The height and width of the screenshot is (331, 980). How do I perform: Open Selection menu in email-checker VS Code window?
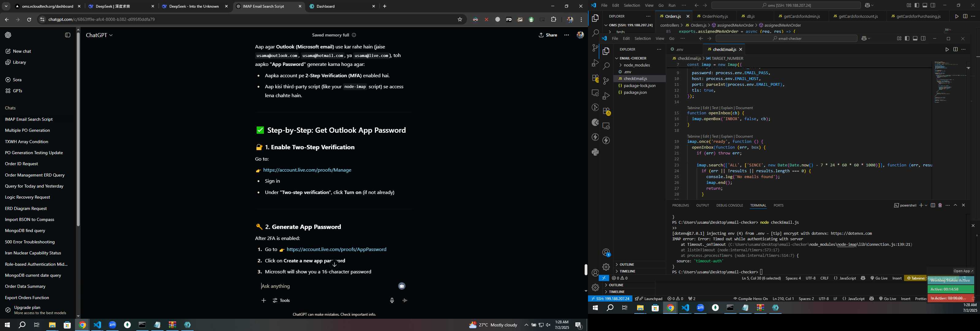(x=642, y=39)
